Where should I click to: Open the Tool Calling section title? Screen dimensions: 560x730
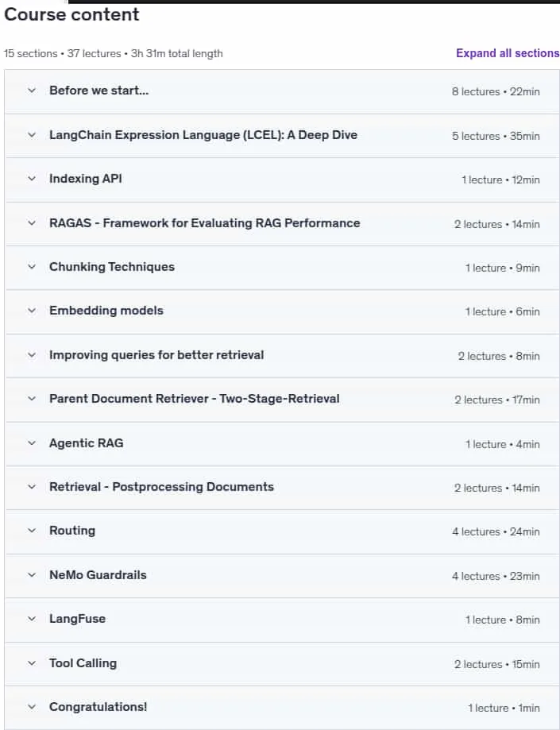(x=83, y=663)
